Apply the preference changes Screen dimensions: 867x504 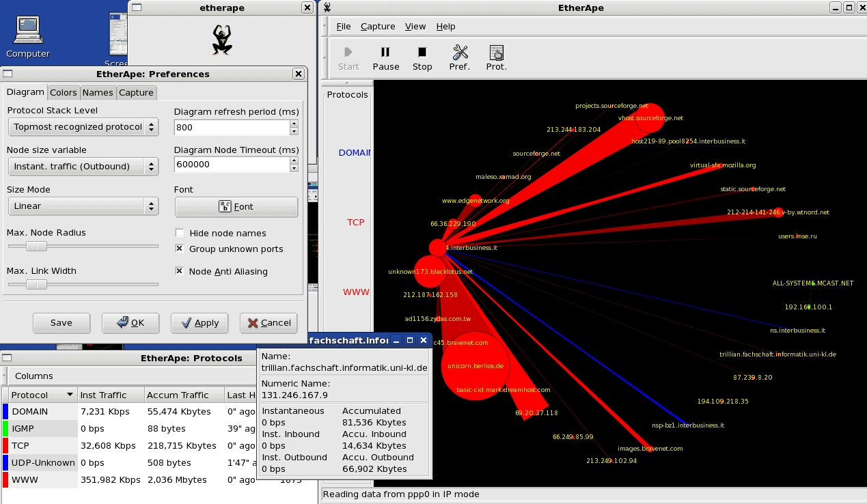199,323
